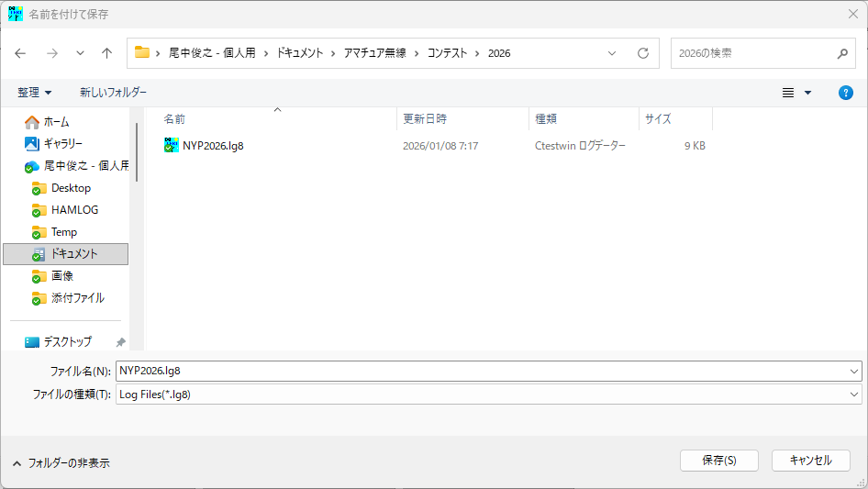Image resolution: width=868 pixels, height=489 pixels.
Task: Navigate to アマチュア無線 breadcrumb segment
Action: (374, 53)
